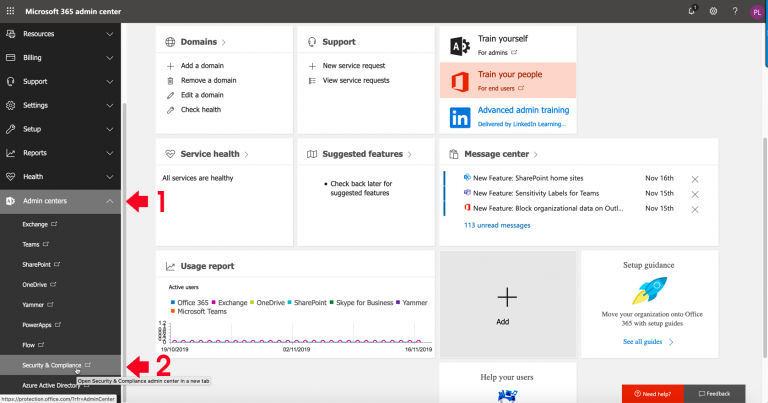
Task: Open the help question mark icon
Action: point(735,11)
